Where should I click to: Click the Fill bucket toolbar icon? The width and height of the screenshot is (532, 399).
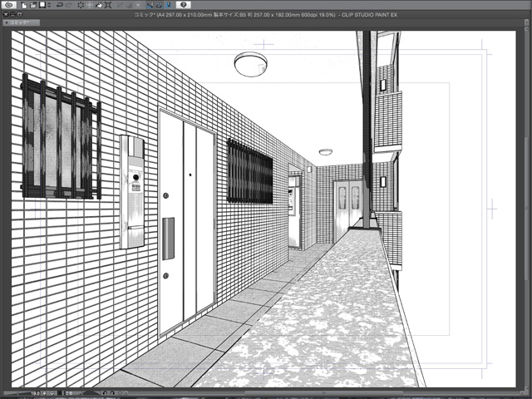[99, 5]
